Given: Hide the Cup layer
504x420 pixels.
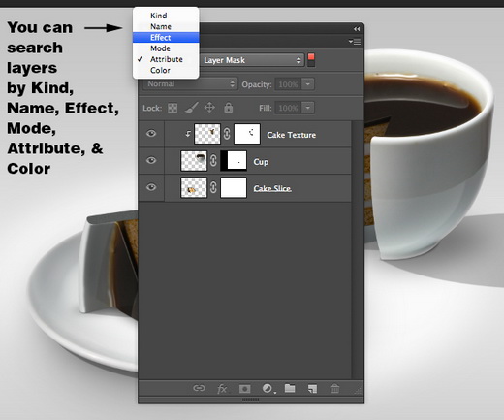Looking at the screenshot, I should coord(151,160).
